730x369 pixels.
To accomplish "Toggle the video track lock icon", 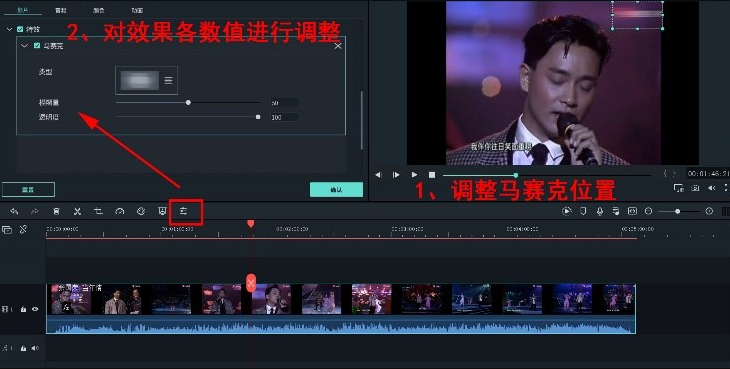I will tap(23, 309).
